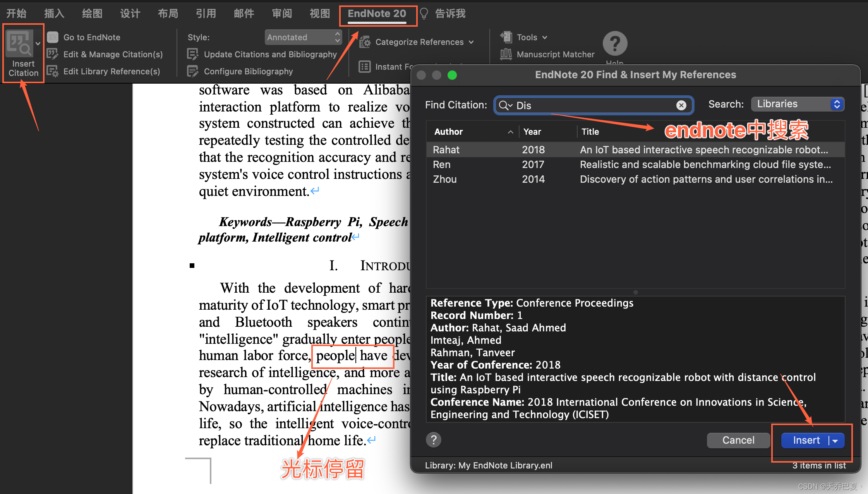Image resolution: width=868 pixels, height=494 pixels.
Task: Click Update Citations and Bibliography icon
Action: [193, 54]
